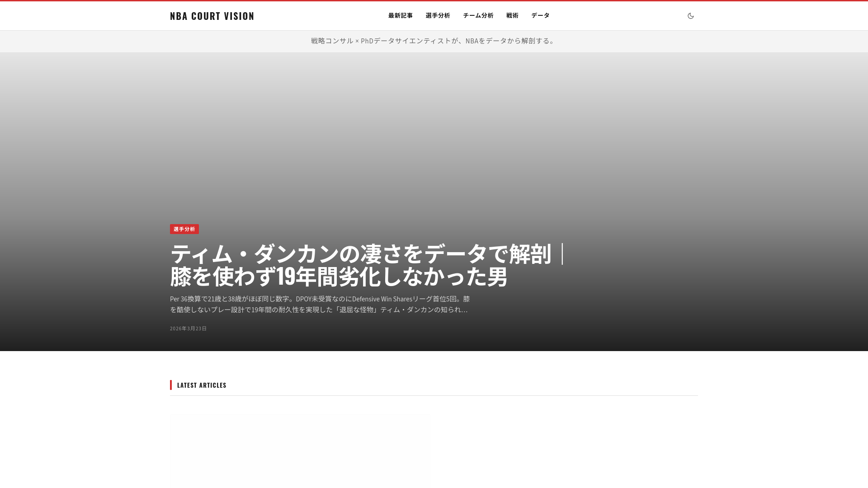Viewport: 868px width, 488px height.
Task: Click the word VISION in the site title
Action: [x=239, y=16]
